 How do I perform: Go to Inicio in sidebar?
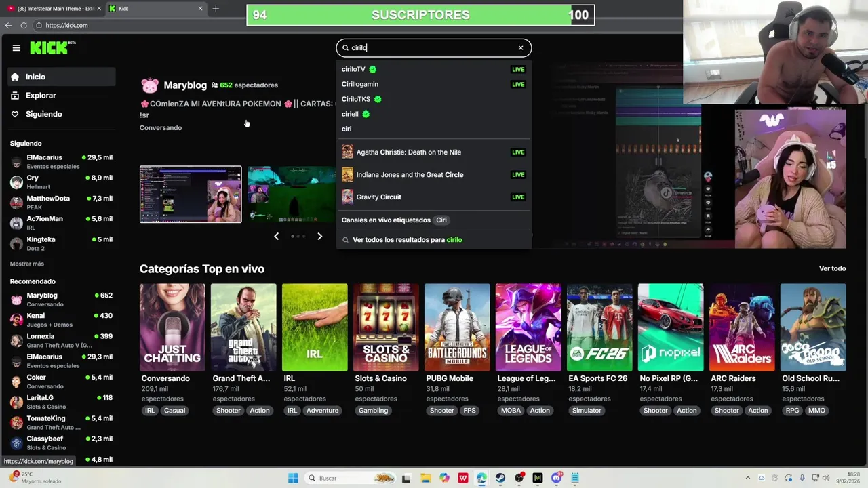click(61, 77)
